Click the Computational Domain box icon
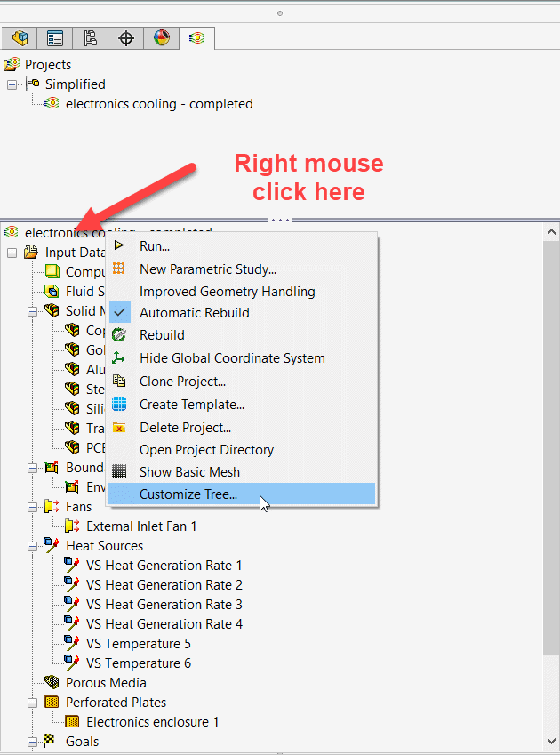The height and width of the screenshot is (755, 560). point(52,271)
